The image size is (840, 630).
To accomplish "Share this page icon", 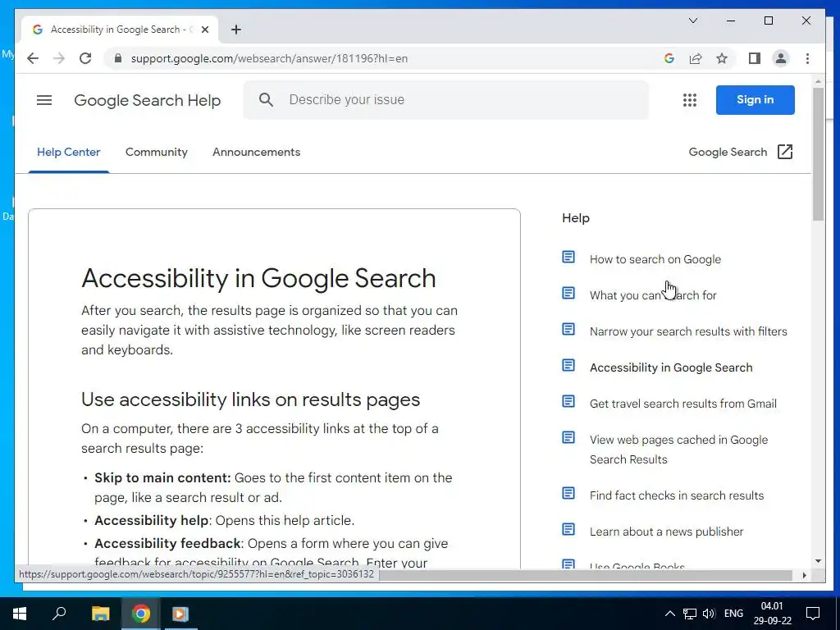I will pyautogui.click(x=696, y=58).
